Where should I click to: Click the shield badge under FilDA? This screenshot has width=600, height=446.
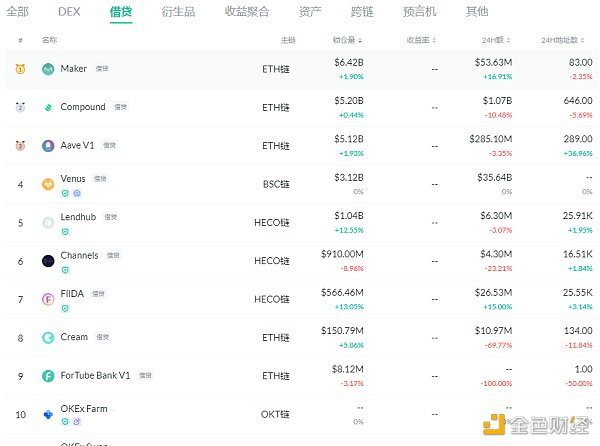(x=64, y=309)
